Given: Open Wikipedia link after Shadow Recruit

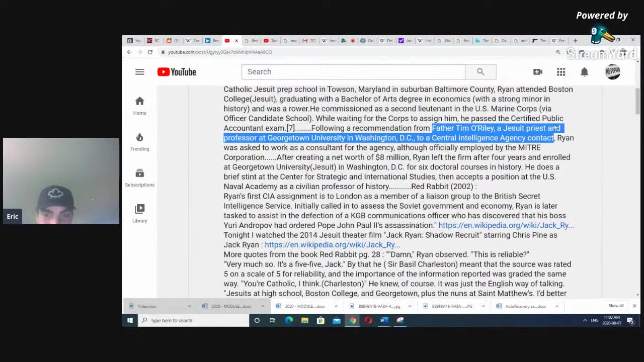Looking at the screenshot, I should pyautogui.click(x=333, y=245).
